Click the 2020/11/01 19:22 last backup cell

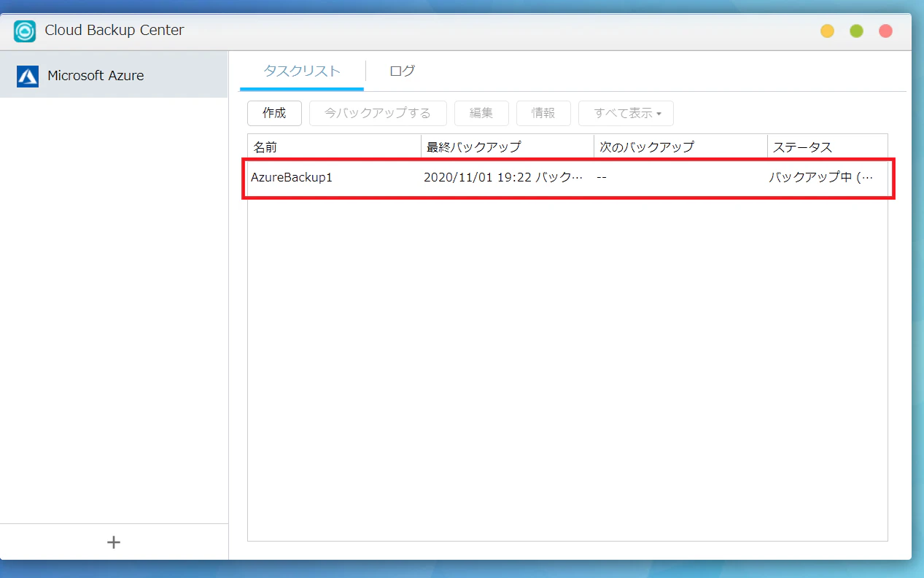click(503, 177)
